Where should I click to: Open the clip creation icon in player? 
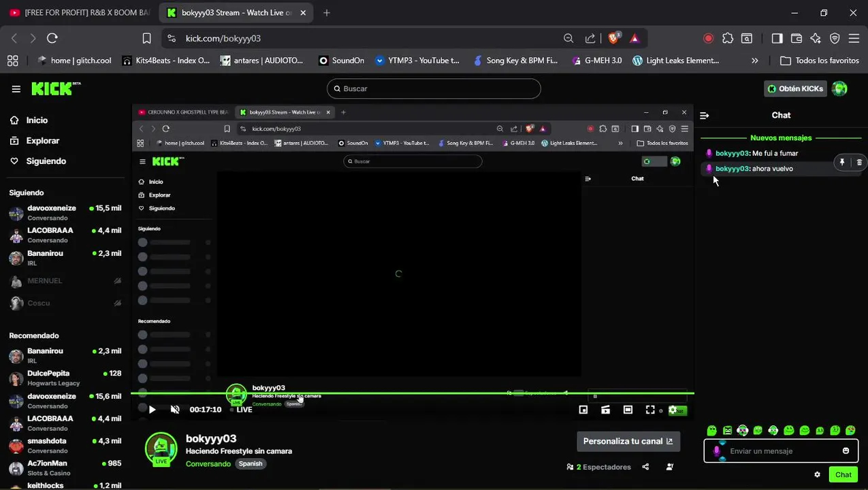tap(606, 410)
